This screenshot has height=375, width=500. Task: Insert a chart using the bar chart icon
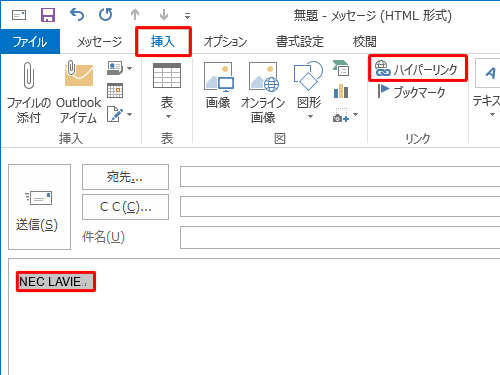tap(341, 91)
